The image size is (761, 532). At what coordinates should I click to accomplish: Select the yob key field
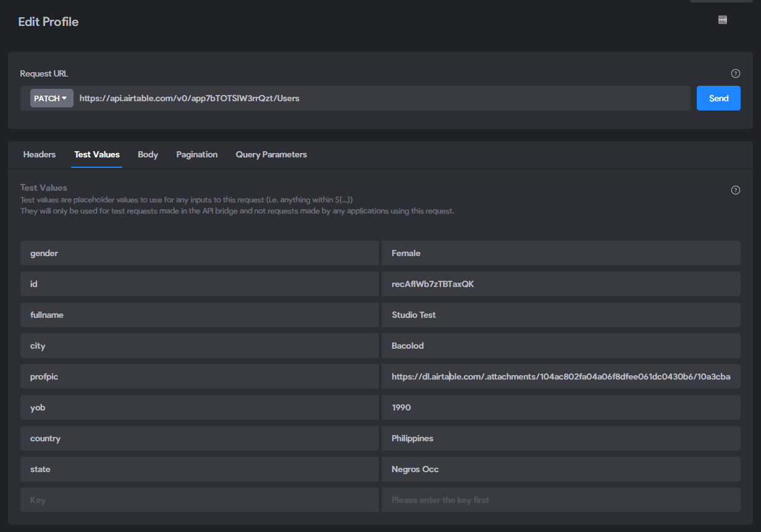200,407
